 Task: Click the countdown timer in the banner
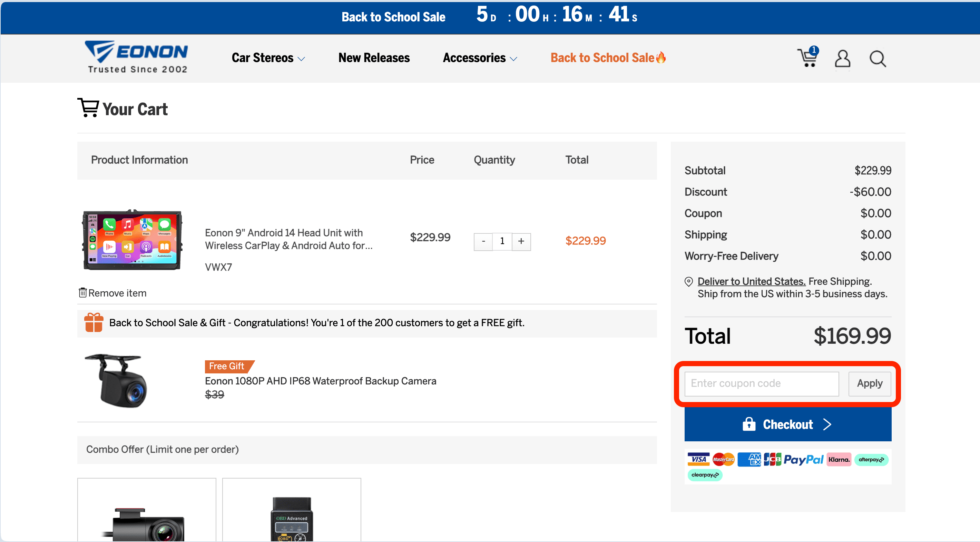pos(557,15)
